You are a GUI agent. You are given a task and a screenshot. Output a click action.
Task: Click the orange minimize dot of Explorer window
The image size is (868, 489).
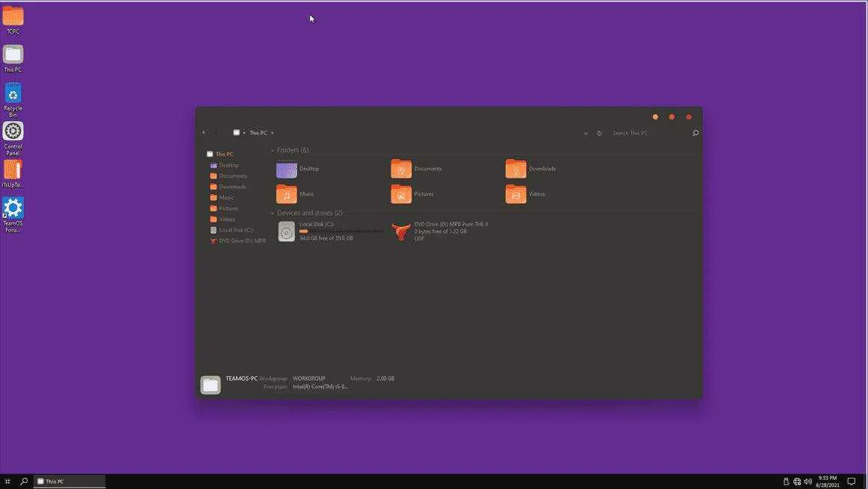coord(655,116)
